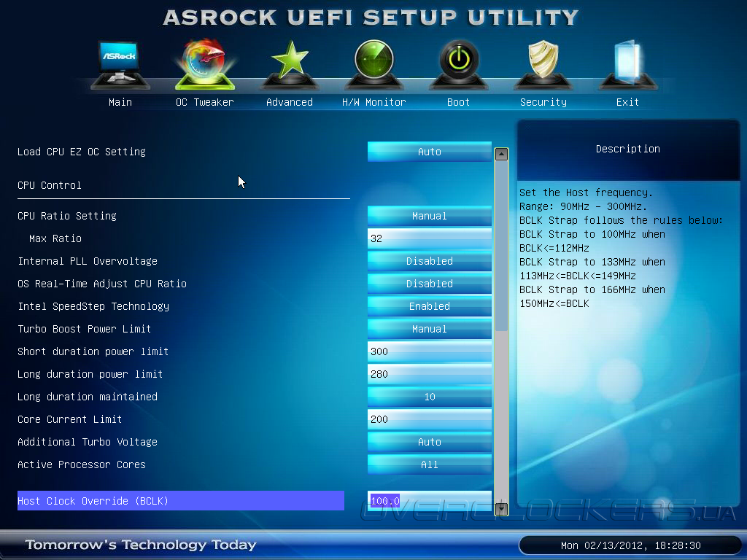Image resolution: width=747 pixels, height=560 pixels.
Task: Open the Advanced star icon
Action: pyautogui.click(x=289, y=65)
